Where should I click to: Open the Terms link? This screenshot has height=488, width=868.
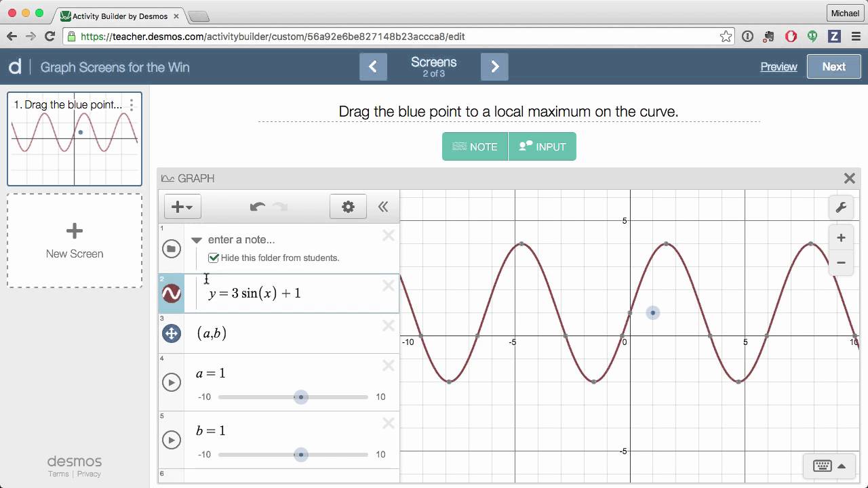tap(58, 474)
